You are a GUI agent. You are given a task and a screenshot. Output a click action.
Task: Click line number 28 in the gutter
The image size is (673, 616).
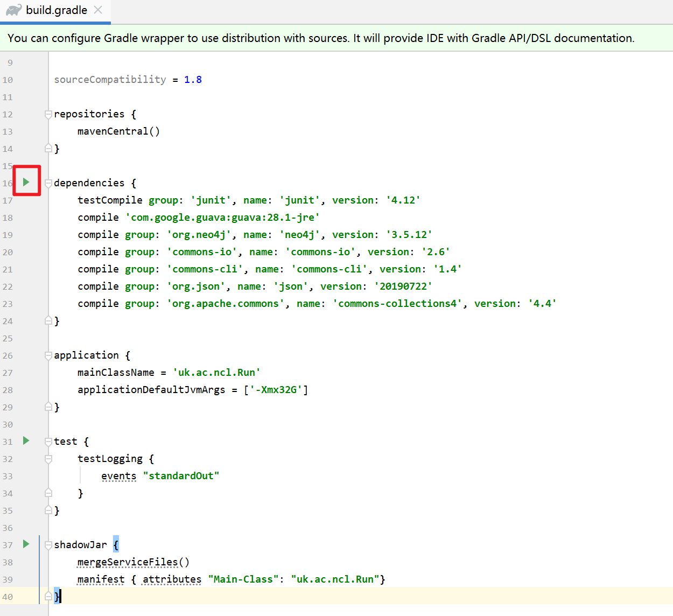click(x=8, y=390)
